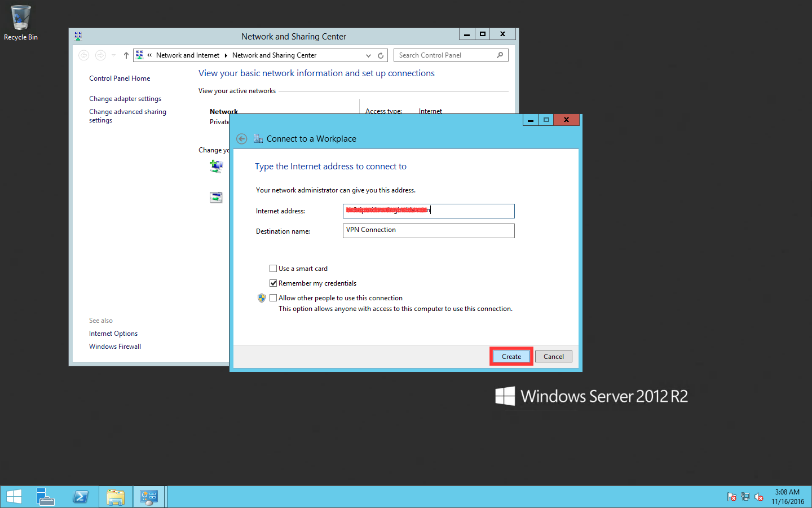Expand the address bar history dropdown
Viewport: 812px width, 508px height.
368,55
